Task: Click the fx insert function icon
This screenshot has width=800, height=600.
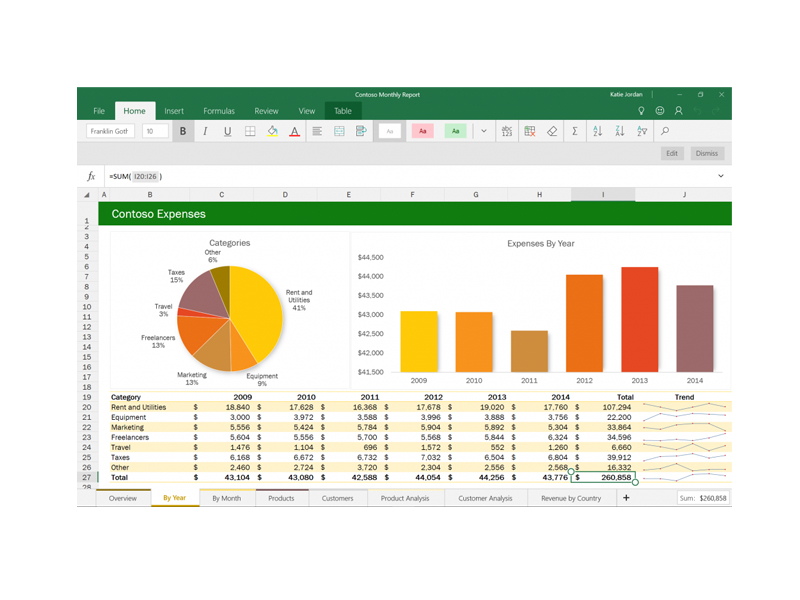Action: pos(91,176)
